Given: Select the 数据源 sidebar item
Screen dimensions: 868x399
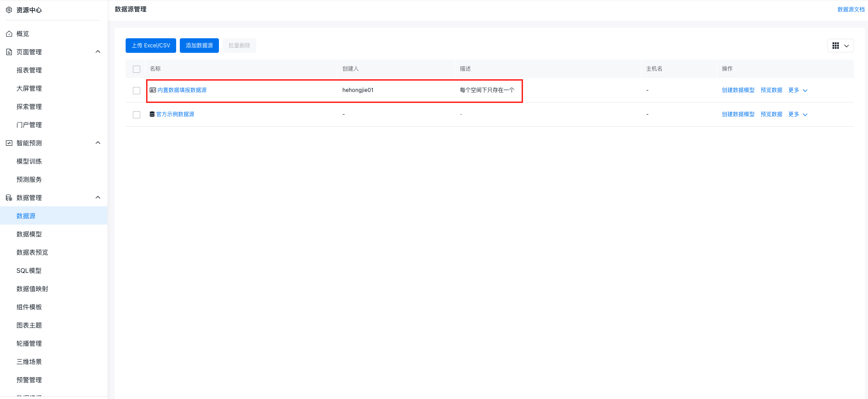Looking at the screenshot, I should point(54,215).
